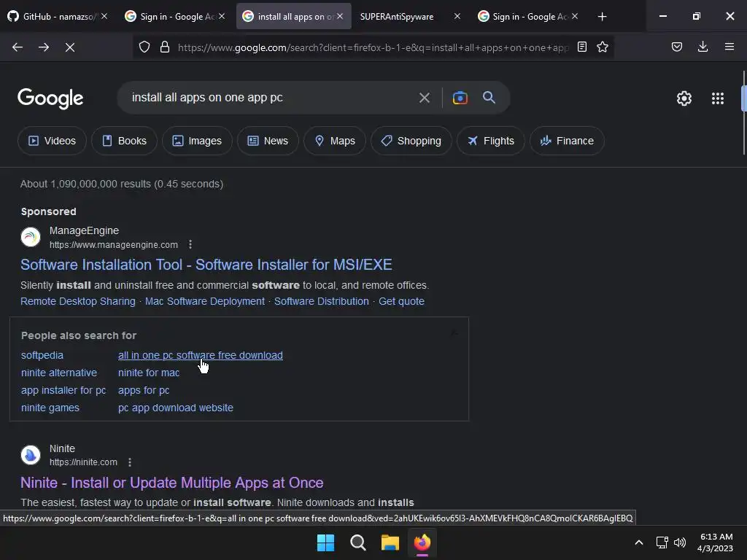Screen dimensions: 747x560
Task: Open the tracking protection shield icon
Action: (144, 47)
